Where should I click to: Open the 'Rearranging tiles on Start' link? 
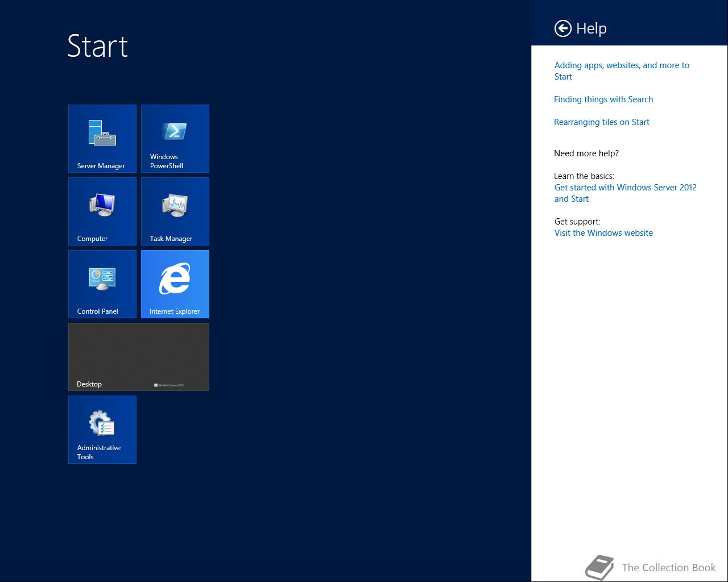(x=602, y=122)
